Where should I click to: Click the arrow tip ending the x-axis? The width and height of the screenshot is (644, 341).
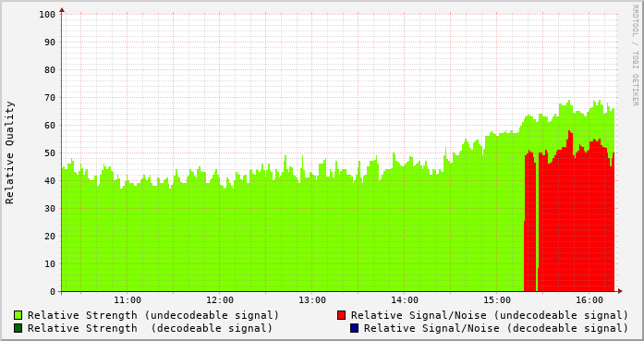point(620,291)
